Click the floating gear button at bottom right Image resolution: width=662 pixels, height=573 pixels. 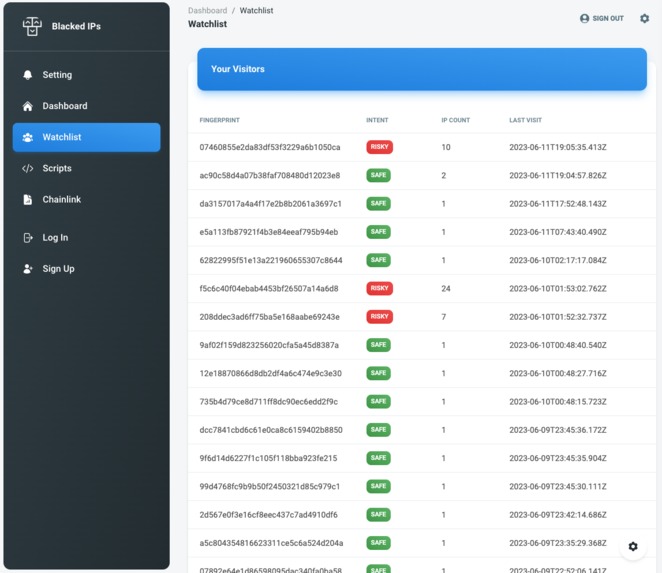pos(633,546)
